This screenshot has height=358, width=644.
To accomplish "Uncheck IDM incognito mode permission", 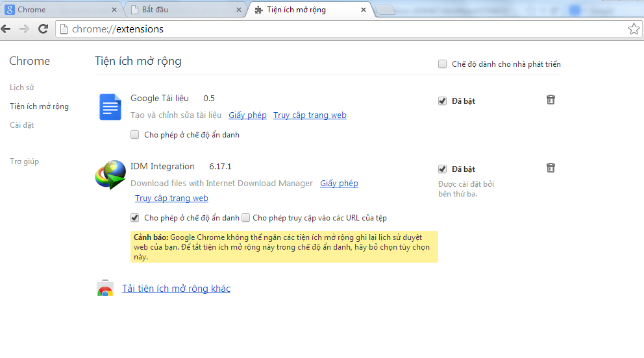I will coord(135,218).
